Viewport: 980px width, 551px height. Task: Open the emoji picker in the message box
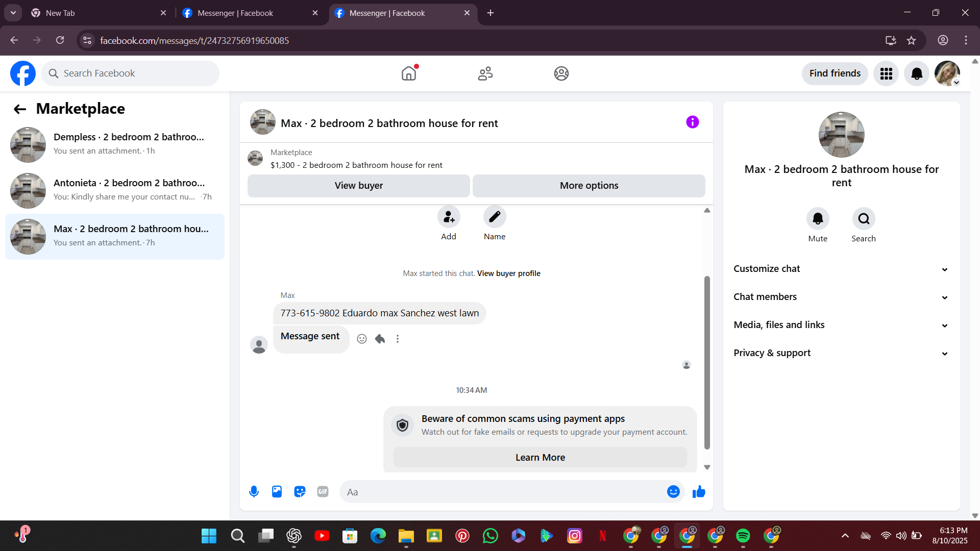(x=673, y=492)
